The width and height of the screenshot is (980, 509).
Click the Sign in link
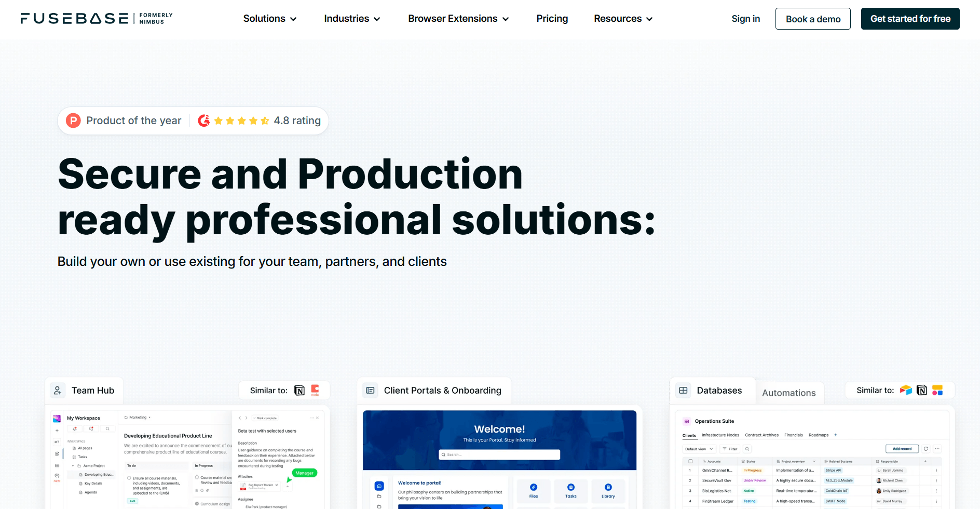pyautogui.click(x=745, y=19)
